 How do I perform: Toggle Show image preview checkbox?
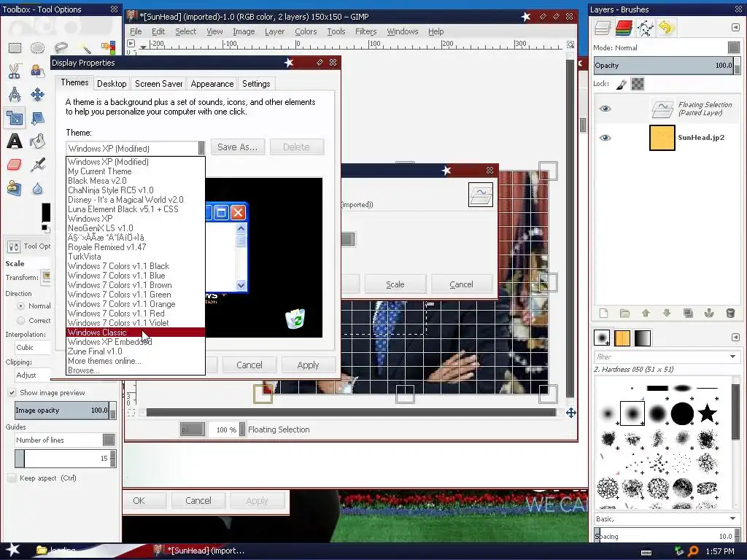(x=12, y=393)
